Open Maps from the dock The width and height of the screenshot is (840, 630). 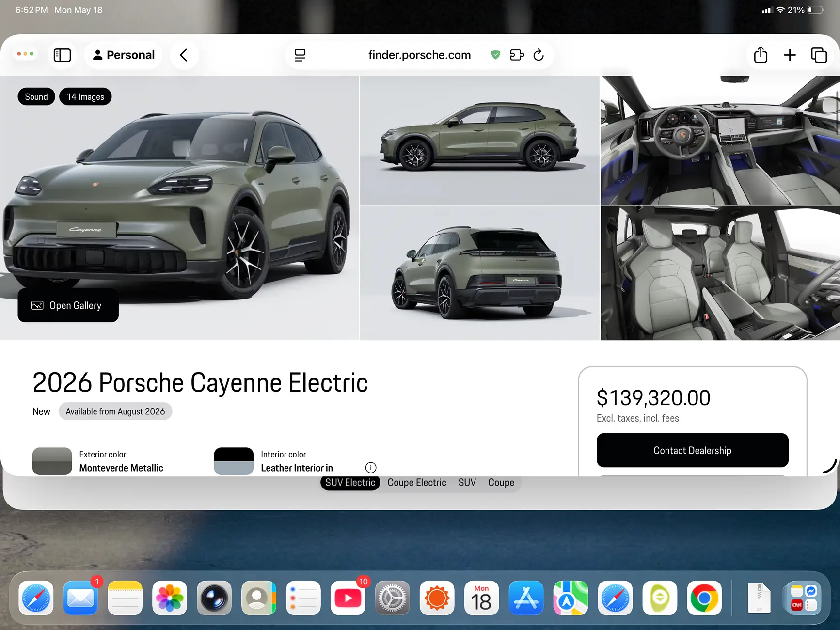click(571, 598)
